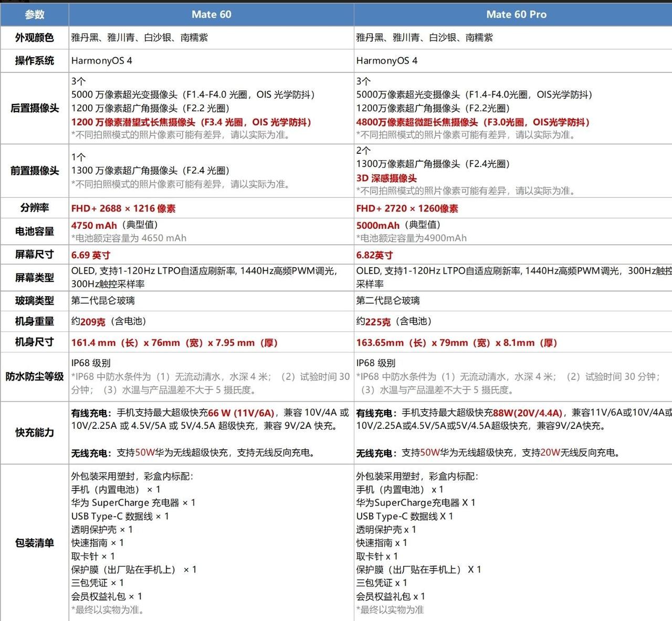Click the 参数 header cell
Image resolution: width=672 pixels, height=621 pixels.
(x=34, y=14)
